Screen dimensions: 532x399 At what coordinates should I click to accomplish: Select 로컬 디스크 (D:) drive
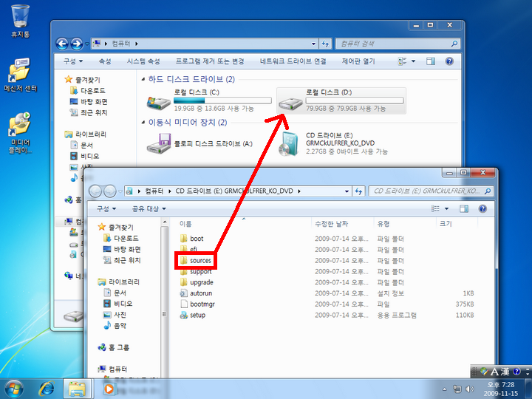(341, 100)
